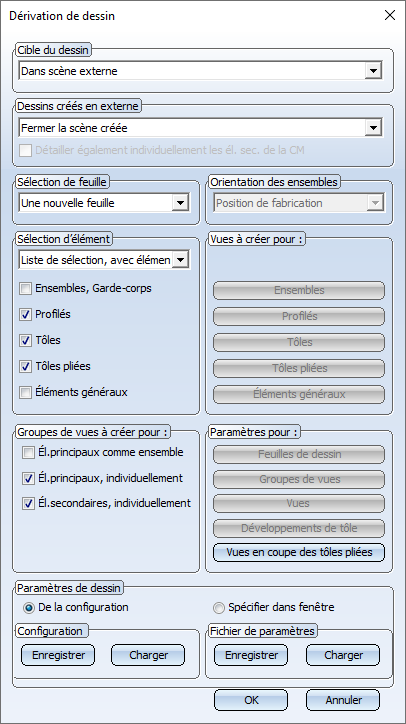Click Charger under Configuration

pos(148,655)
